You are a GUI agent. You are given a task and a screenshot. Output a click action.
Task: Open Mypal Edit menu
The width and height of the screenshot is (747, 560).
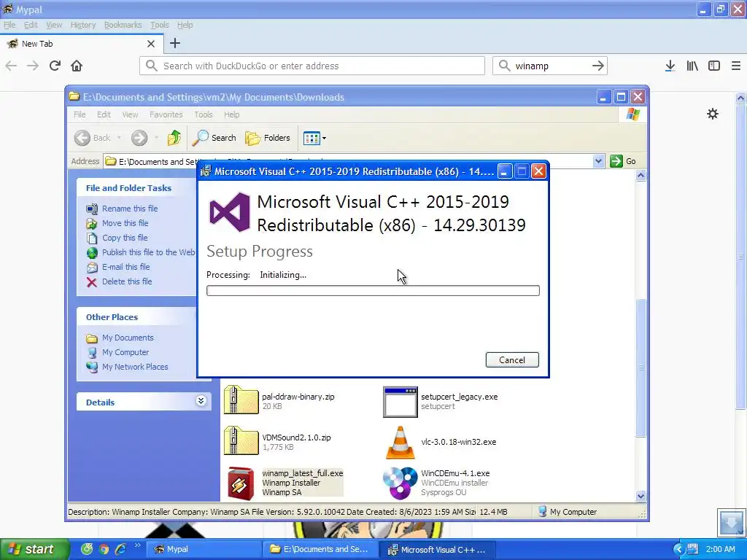coord(31,25)
